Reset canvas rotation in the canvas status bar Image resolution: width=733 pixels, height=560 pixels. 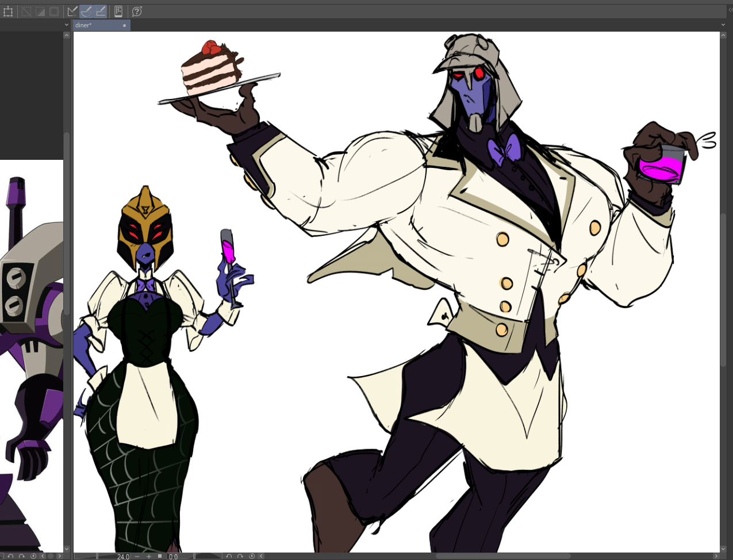pos(252,556)
